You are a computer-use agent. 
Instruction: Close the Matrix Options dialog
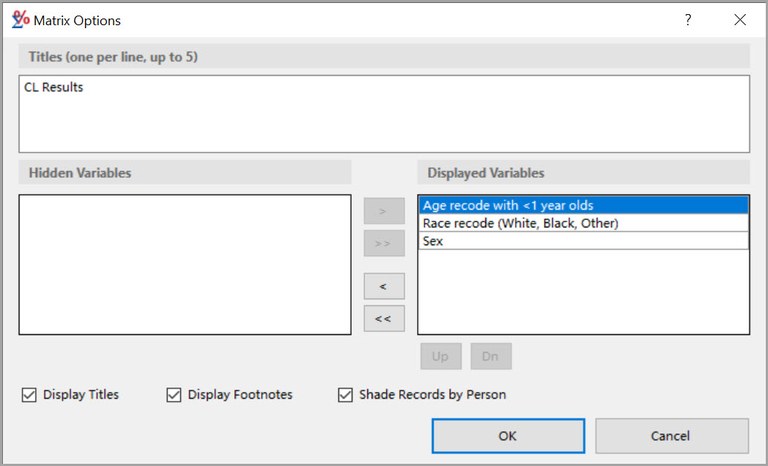pyautogui.click(x=740, y=20)
